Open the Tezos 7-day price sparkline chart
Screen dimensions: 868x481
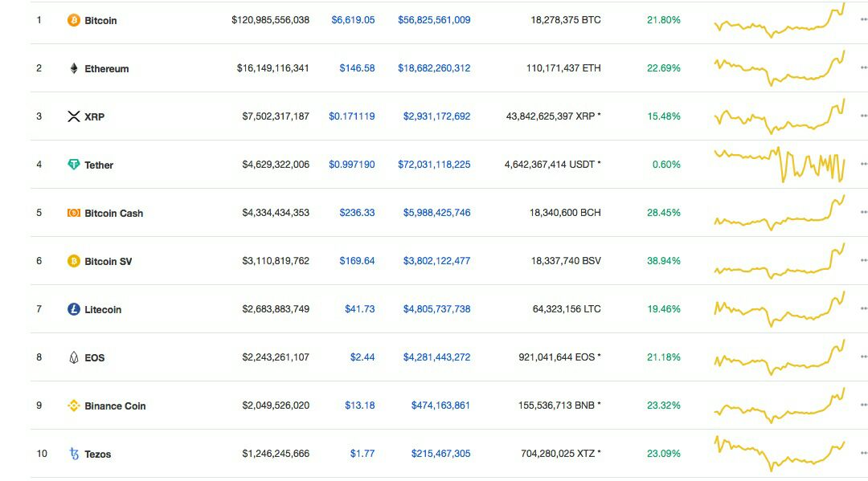(x=780, y=454)
